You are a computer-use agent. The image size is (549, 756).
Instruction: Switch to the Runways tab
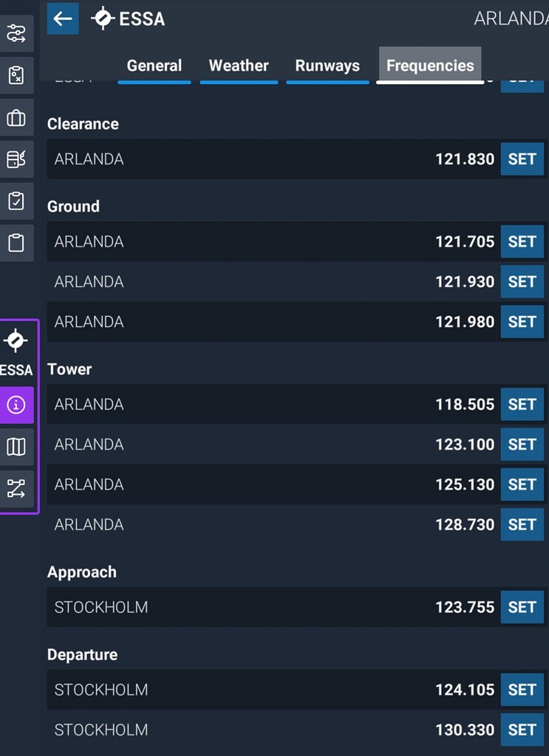point(327,66)
